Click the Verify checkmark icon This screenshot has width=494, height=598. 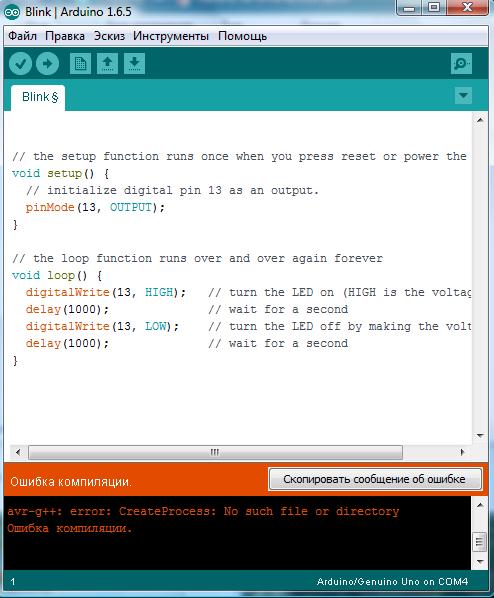click(x=20, y=63)
